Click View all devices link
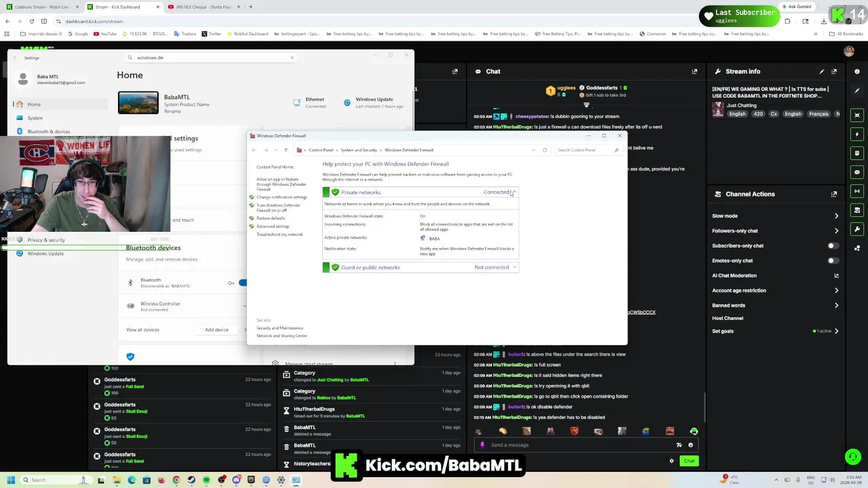Image resolution: width=868 pixels, height=488 pixels. click(142, 330)
